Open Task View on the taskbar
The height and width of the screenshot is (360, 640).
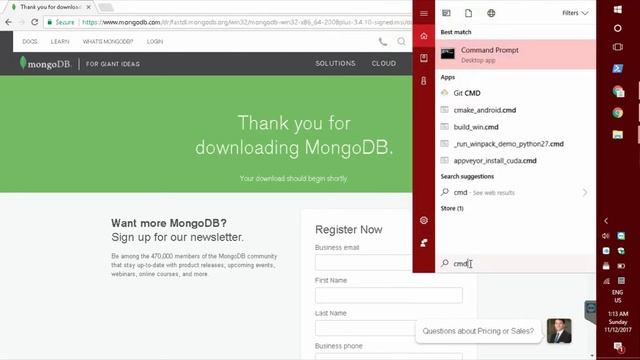click(x=618, y=47)
